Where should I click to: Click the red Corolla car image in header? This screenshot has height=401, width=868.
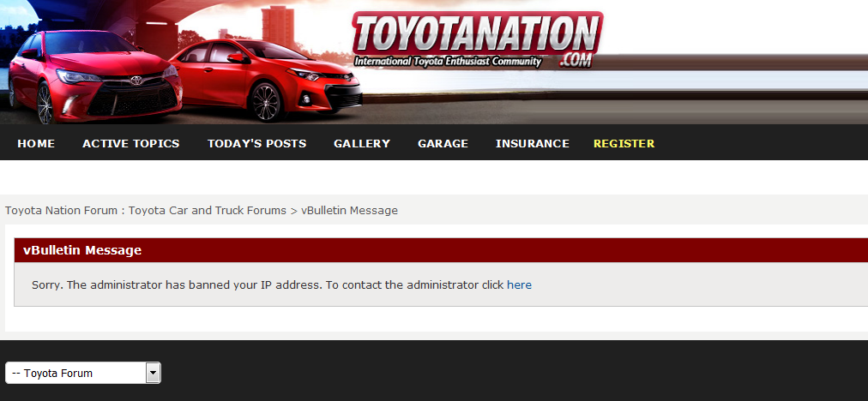coord(266,79)
